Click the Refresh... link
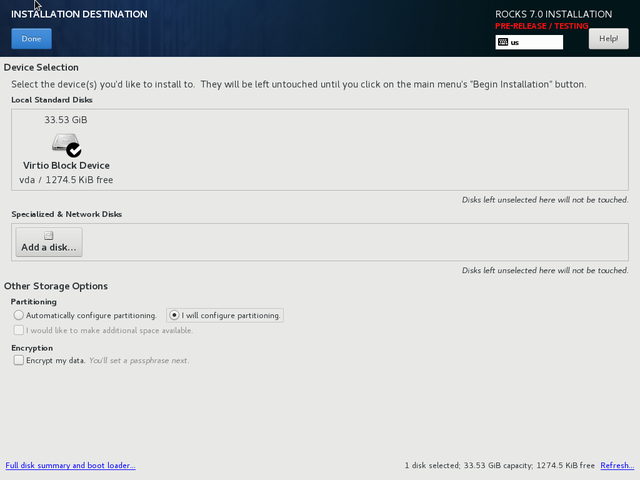 coord(616,466)
